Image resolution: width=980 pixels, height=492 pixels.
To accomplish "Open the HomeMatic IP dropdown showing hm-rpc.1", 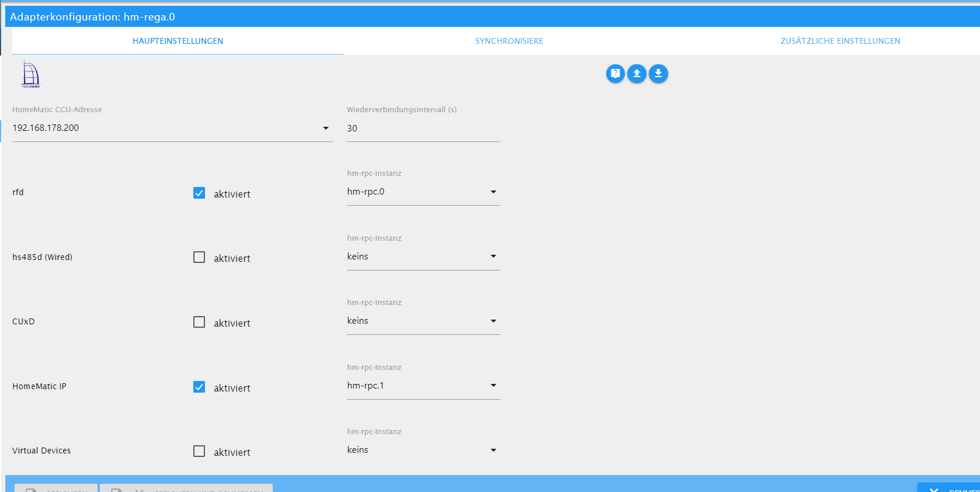I will [423, 386].
